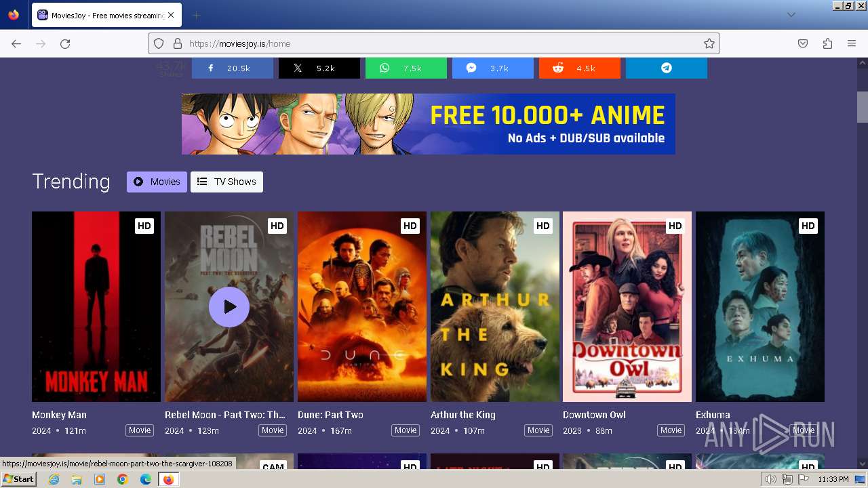
Task: Switch Trending to Movies
Action: click(157, 182)
